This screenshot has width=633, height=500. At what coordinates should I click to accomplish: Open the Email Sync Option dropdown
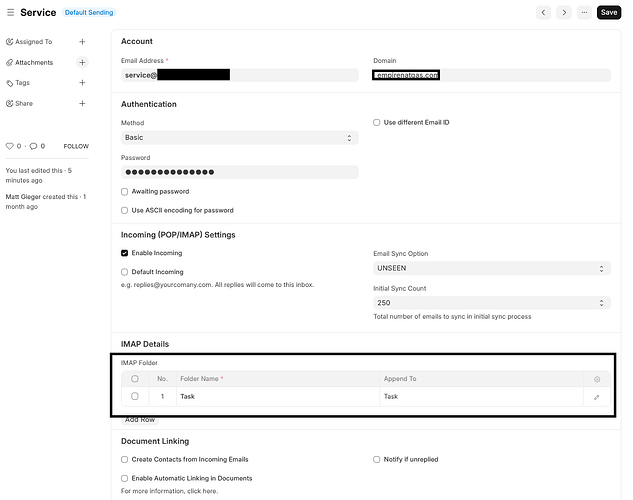coord(492,268)
